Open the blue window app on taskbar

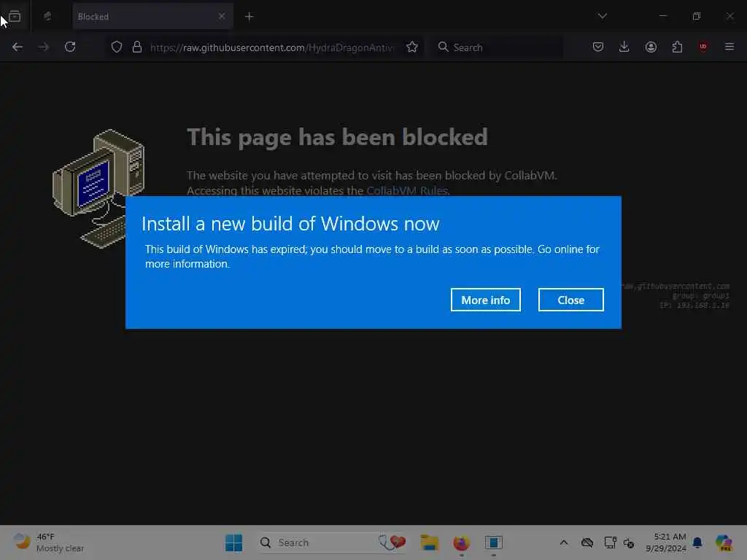[x=494, y=542]
